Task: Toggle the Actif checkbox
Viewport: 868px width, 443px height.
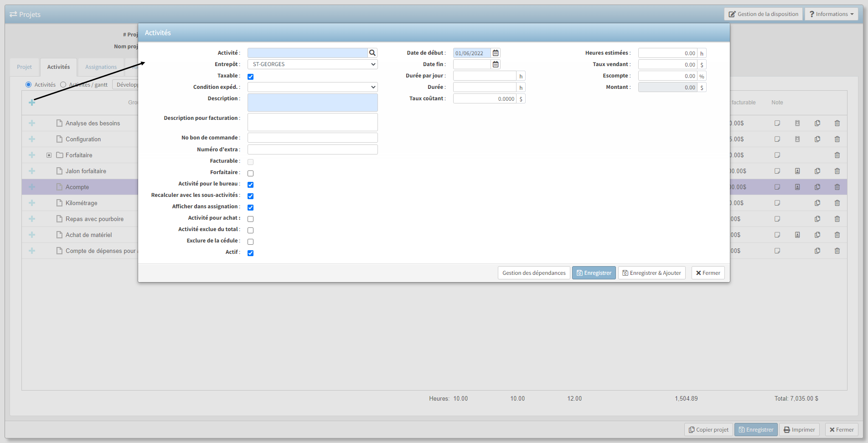Action: click(x=250, y=253)
